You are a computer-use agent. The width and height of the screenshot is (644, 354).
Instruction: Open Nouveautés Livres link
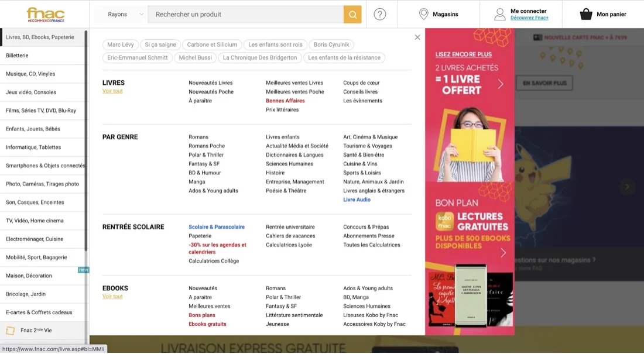point(210,83)
